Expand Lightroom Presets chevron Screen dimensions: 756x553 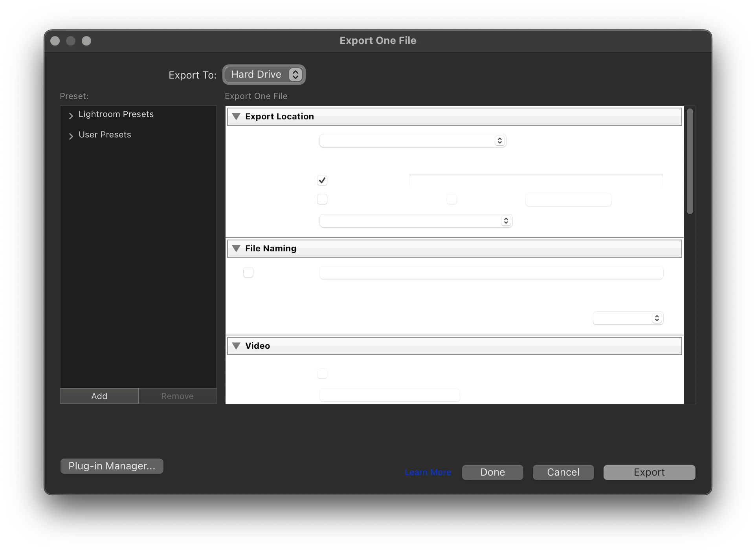pos(71,115)
